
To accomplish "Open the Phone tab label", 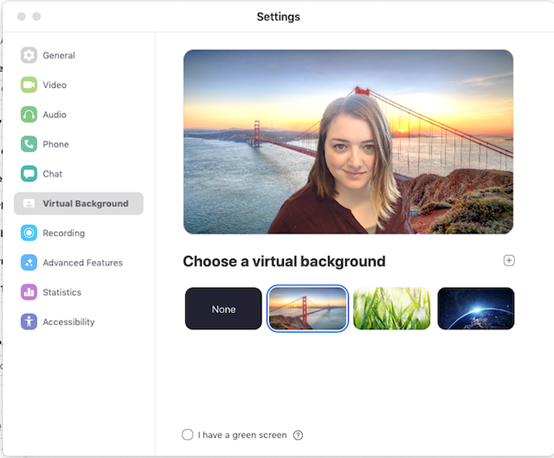I will point(55,144).
